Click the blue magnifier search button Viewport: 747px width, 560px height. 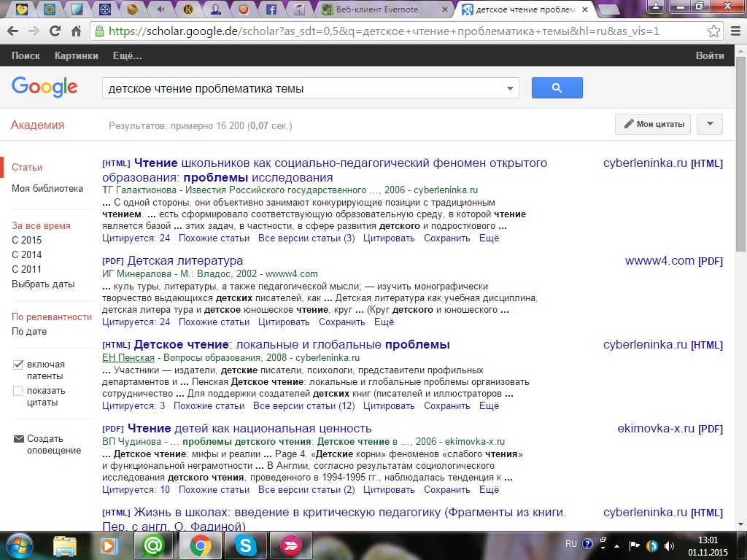point(557,88)
